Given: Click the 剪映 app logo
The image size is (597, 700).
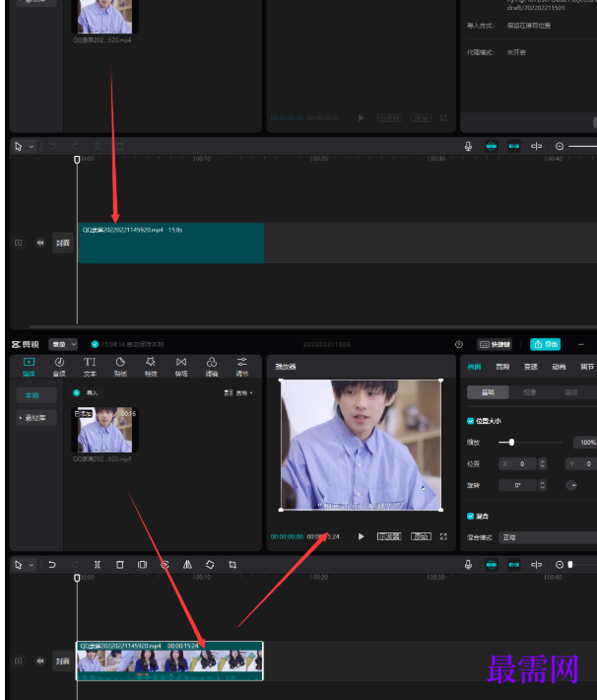Looking at the screenshot, I should [26, 344].
